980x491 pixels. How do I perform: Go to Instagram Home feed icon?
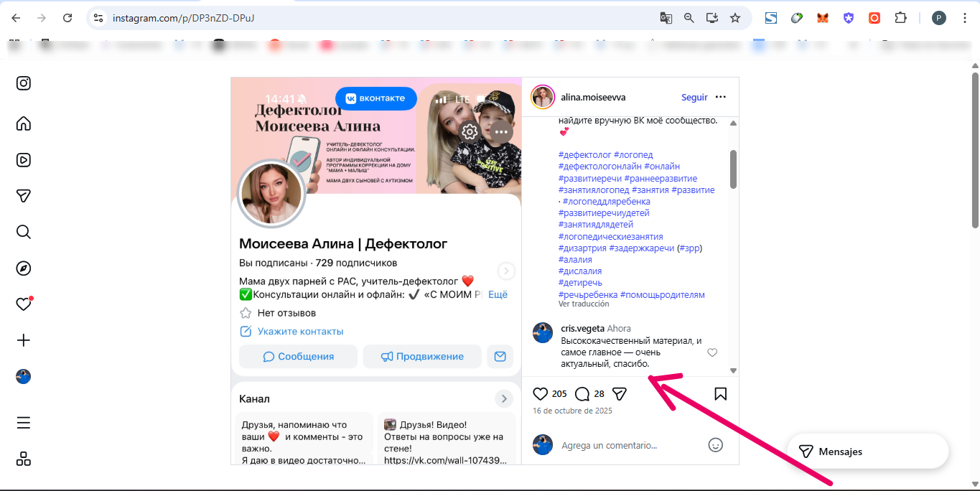[24, 123]
